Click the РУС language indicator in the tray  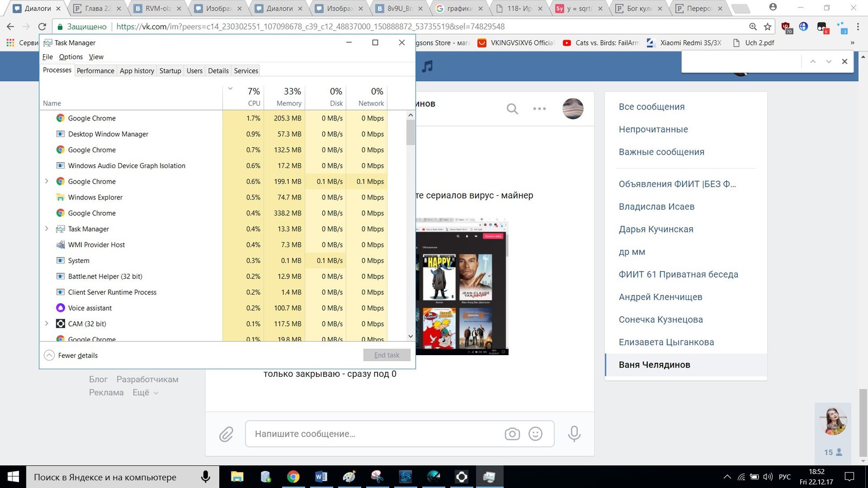pos(784,477)
